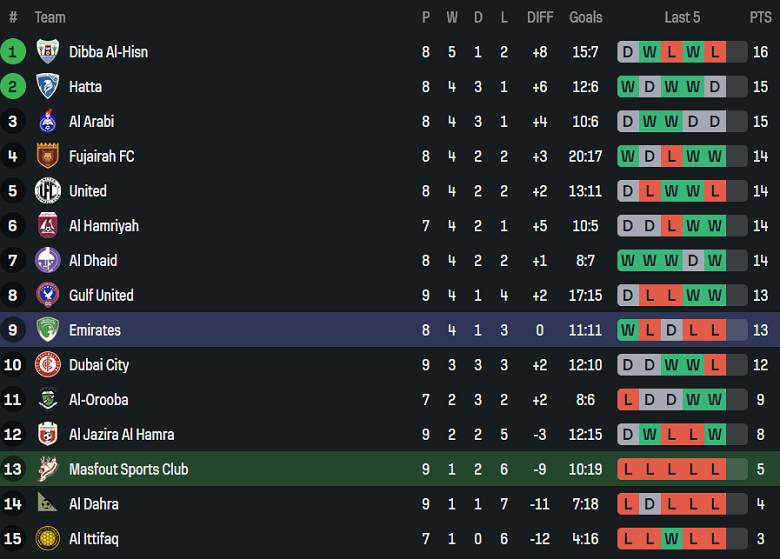This screenshot has width=780, height=559.
Task: Click the Dibba Al-Hisn club crest
Action: pyautogui.click(x=47, y=52)
